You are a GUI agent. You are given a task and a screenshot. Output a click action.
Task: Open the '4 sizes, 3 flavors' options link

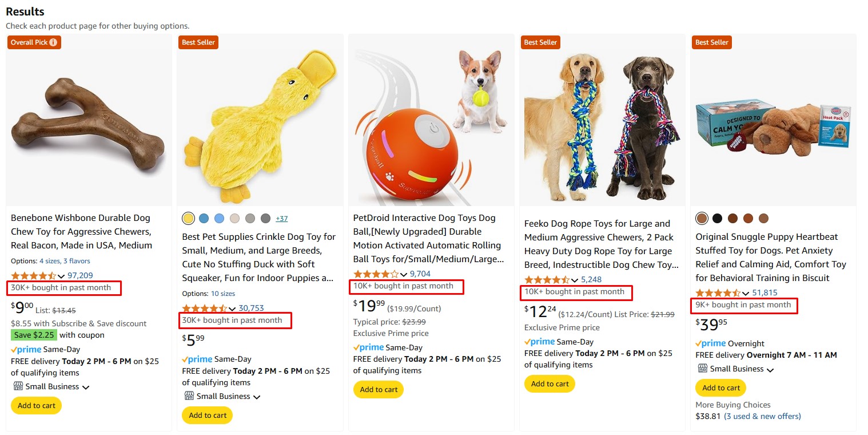pyautogui.click(x=65, y=261)
